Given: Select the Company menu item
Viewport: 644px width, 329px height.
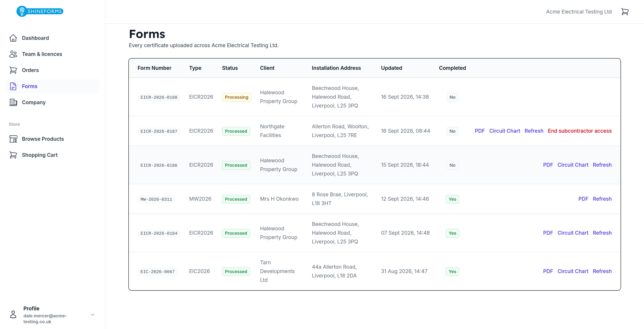Looking at the screenshot, I should click(53, 102).
